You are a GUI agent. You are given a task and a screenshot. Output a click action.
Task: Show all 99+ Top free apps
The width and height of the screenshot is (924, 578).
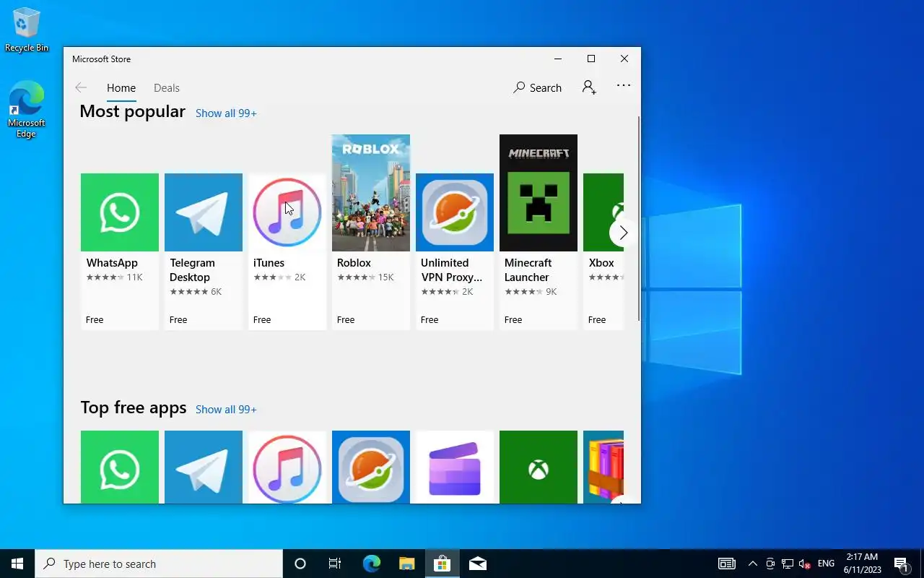tap(226, 410)
